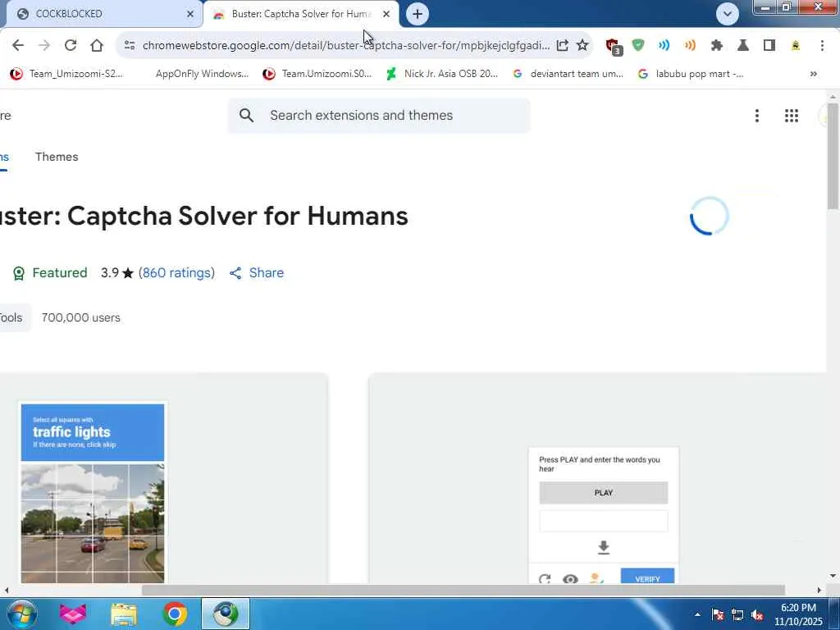Open the green shield extension icon
The height and width of the screenshot is (630, 840).
637,46
